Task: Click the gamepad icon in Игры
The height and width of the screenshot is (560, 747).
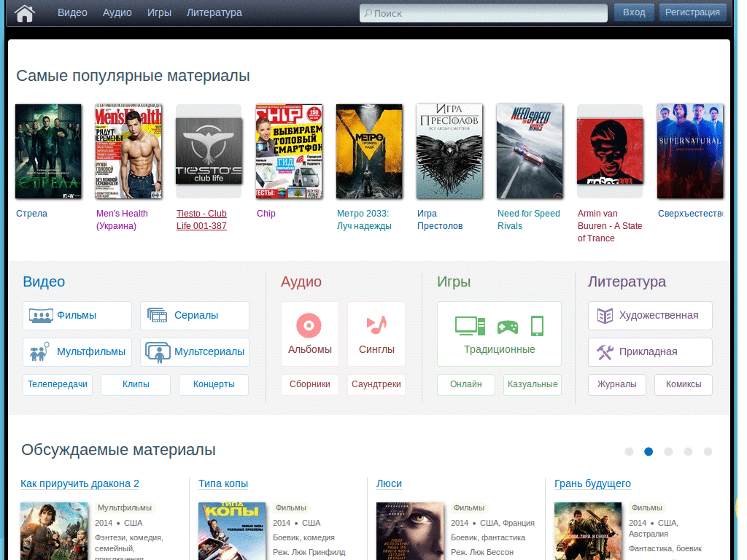Action: pos(508,327)
